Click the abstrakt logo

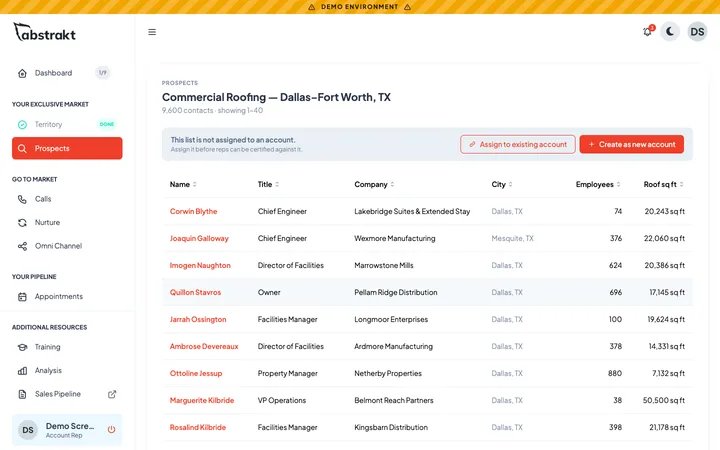click(x=45, y=33)
